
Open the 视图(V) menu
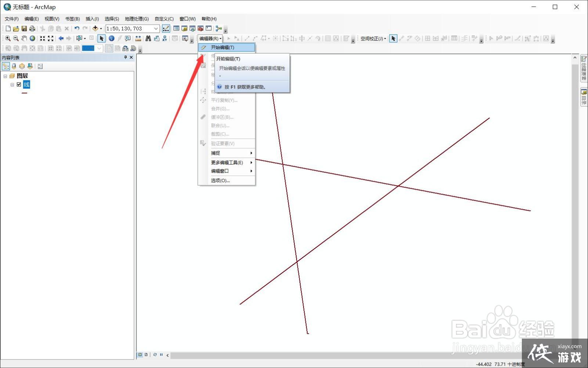point(52,19)
